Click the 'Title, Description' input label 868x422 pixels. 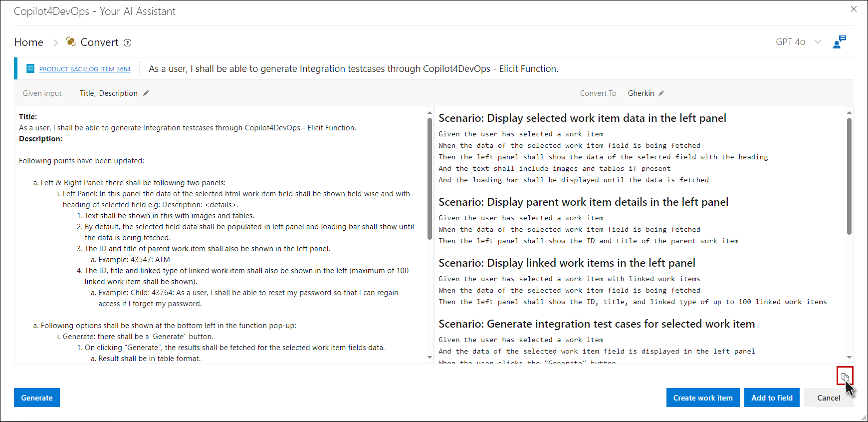click(108, 93)
